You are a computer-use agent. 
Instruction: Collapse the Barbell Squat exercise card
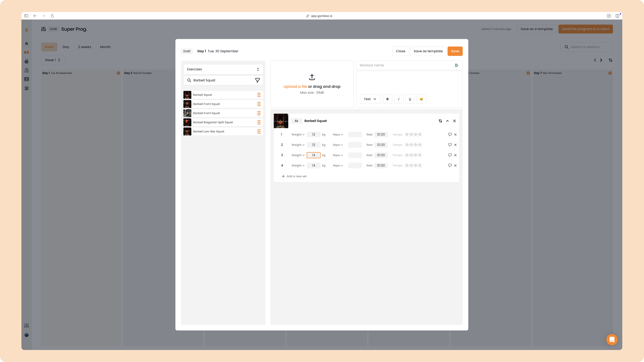click(447, 121)
